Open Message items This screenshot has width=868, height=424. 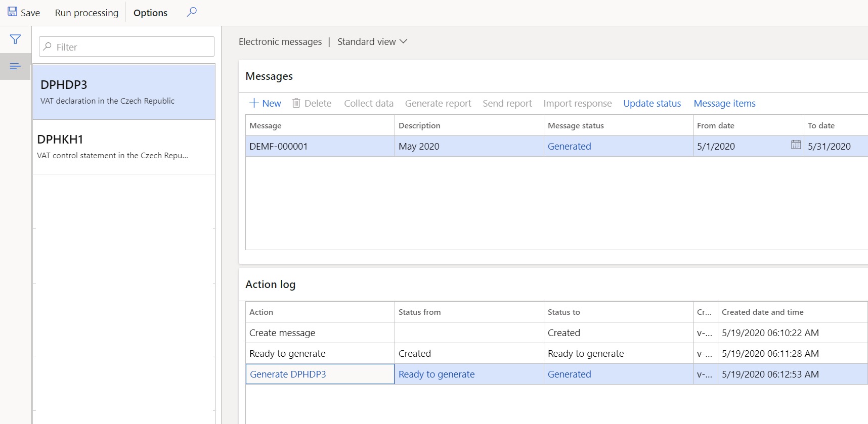[x=724, y=103]
